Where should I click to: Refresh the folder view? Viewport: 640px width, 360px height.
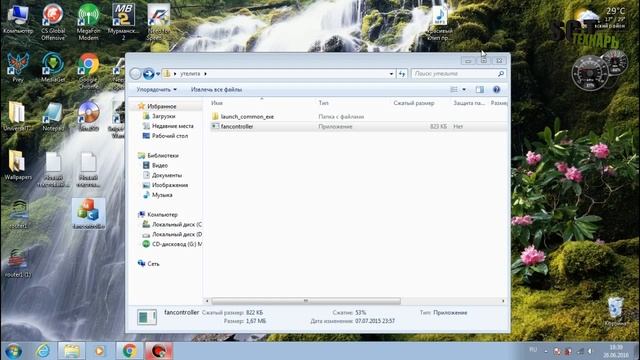(402, 74)
